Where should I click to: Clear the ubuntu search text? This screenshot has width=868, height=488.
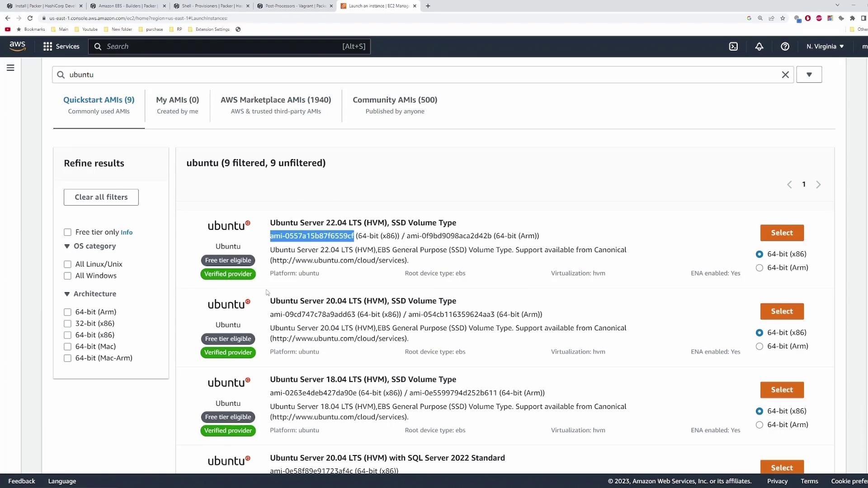point(785,75)
